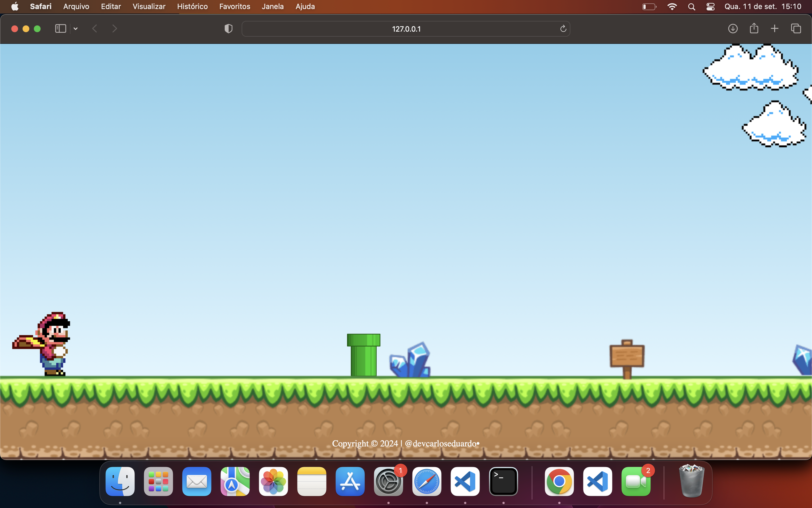Open a new tab with the plus icon

[775, 29]
